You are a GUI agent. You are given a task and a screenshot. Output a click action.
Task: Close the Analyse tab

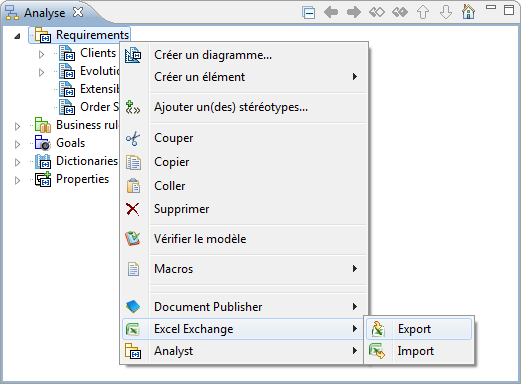pyautogui.click(x=78, y=12)
